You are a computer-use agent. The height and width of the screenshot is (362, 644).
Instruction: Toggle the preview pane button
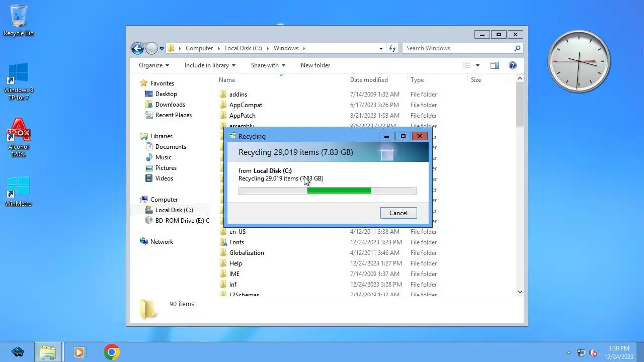coord(495,65)
